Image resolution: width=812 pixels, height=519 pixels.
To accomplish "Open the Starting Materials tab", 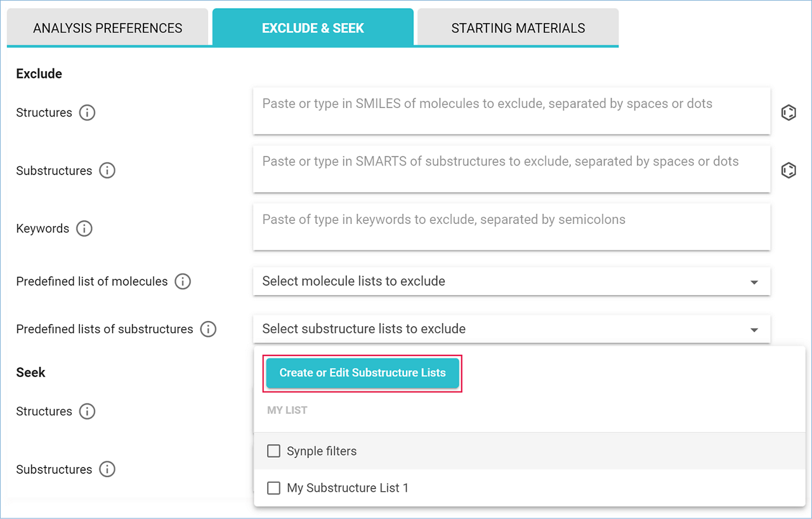I will pos(518,28).
